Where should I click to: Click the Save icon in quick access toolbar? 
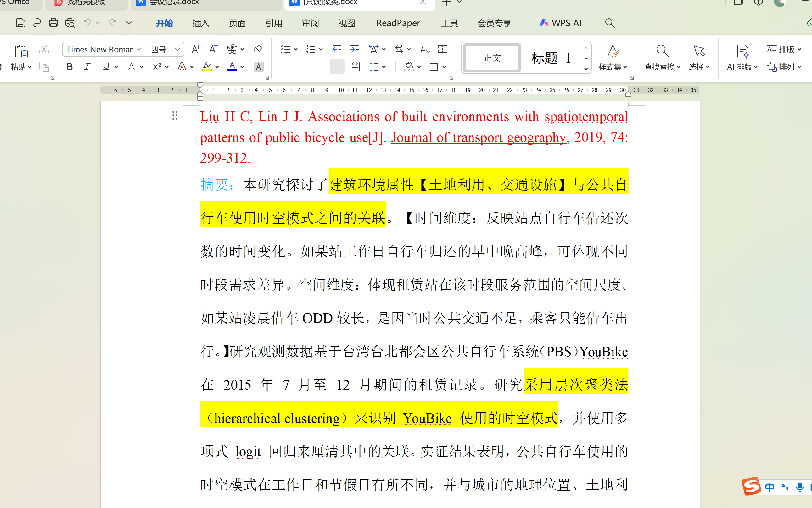(x=20, y=23)
